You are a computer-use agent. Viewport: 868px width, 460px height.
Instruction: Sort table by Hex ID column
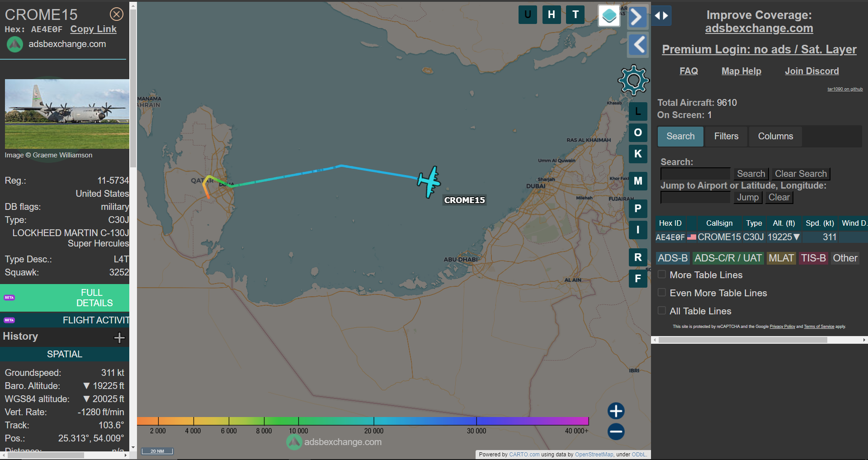[670, 223]
